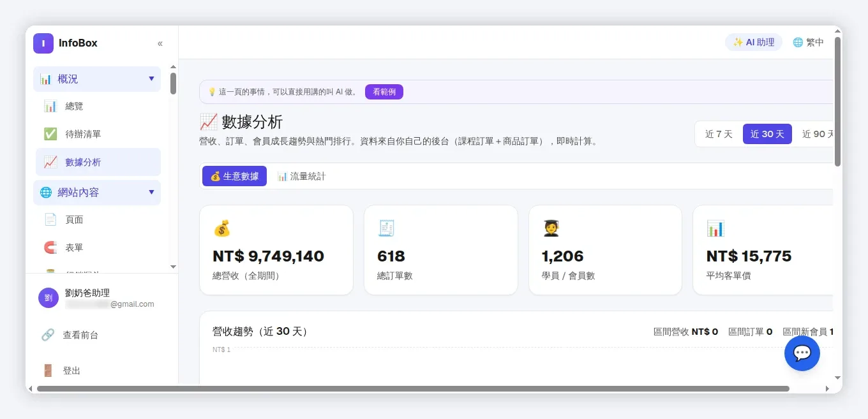This screenshot has width=868, height=419.
Task: Open the 待辦清單 menu item
Action: 98,134
